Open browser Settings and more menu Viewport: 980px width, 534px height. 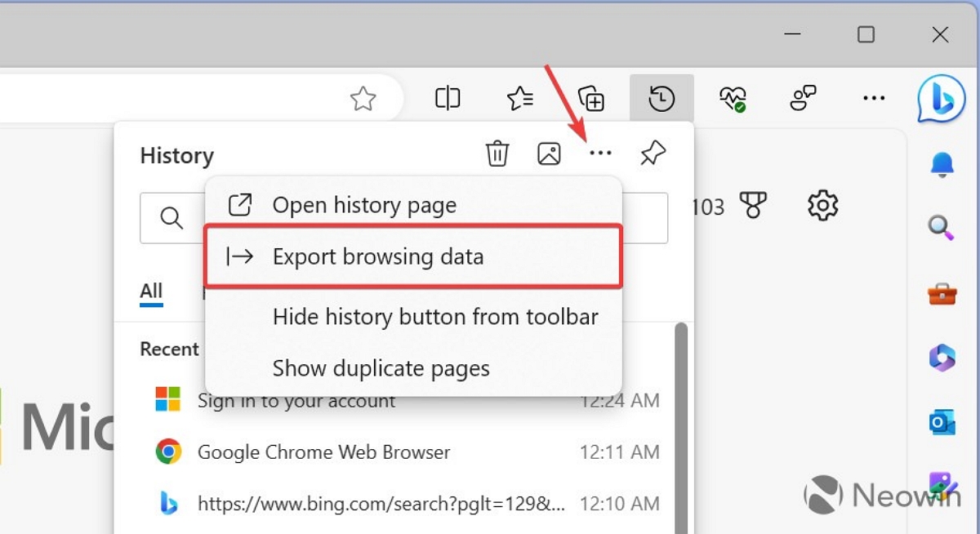point(873,99)
